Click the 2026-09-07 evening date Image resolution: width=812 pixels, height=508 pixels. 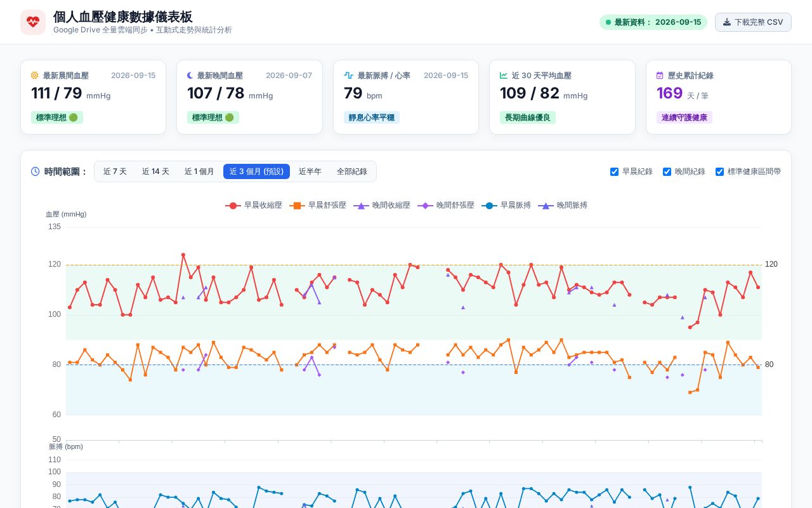[x=289, y=76]
